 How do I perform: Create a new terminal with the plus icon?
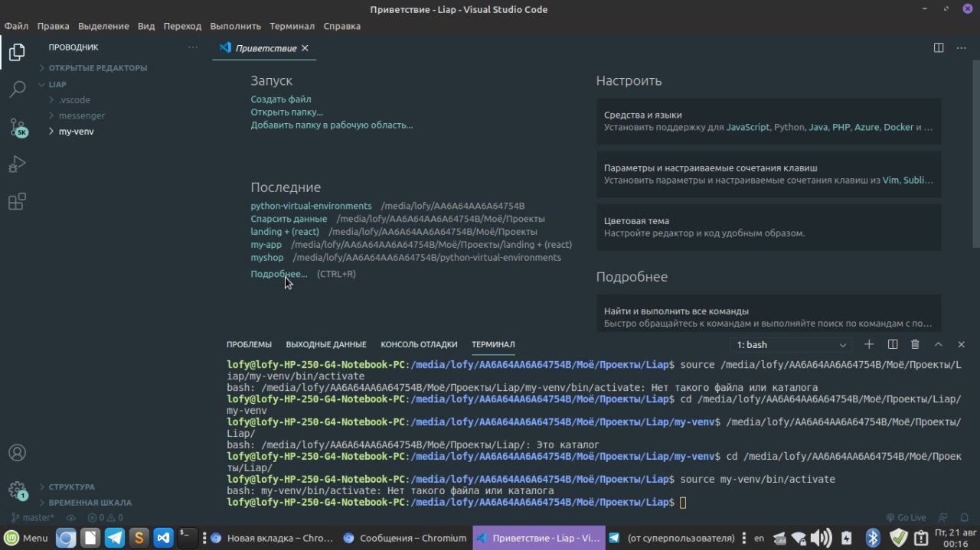coord(869,344)
